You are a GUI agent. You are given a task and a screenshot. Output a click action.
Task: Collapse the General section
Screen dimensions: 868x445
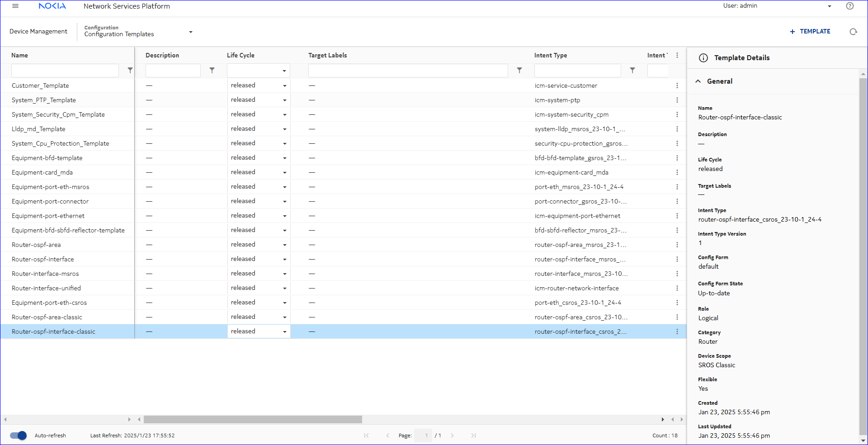698,81
